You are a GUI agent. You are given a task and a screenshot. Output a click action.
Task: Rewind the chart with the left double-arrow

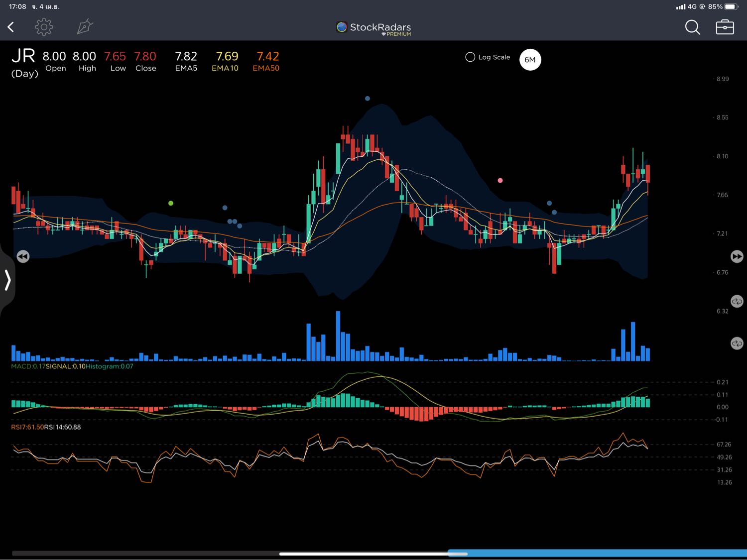[23, 256]
